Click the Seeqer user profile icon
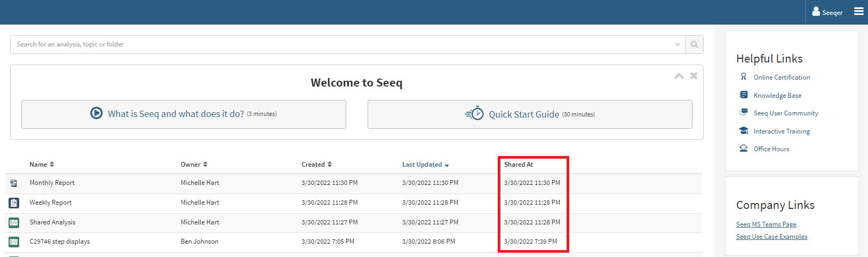868x257 pixels. click(816, 11)
